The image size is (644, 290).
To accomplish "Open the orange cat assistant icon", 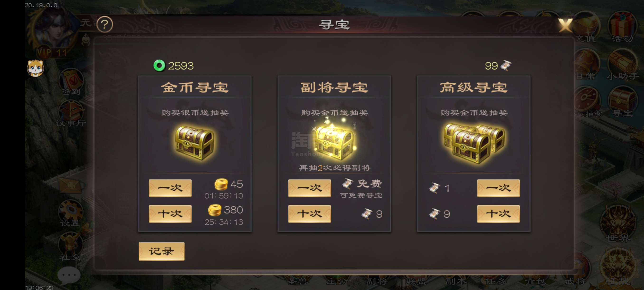I will (35, 68).
